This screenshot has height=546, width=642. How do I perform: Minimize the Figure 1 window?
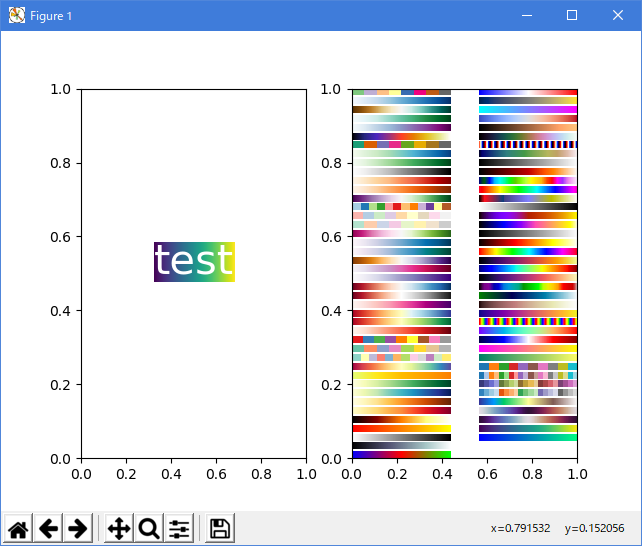coord(526,16)
